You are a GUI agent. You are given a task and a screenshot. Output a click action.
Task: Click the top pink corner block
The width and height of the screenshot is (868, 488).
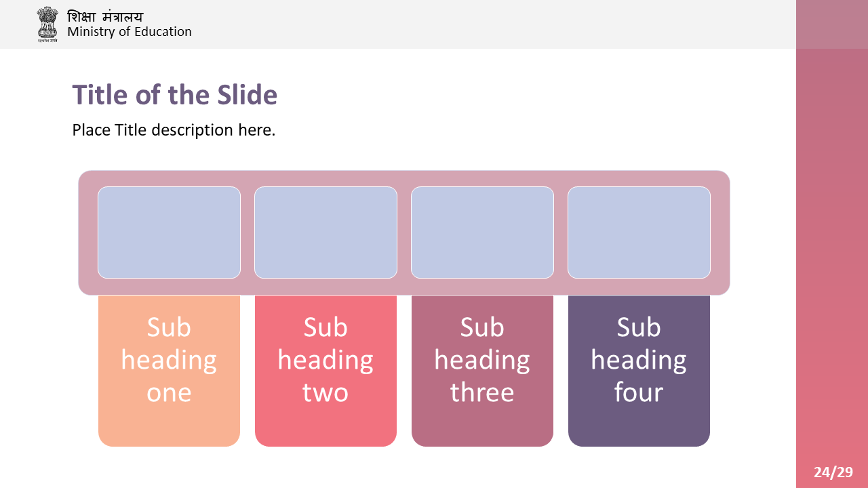coord(832,24)
